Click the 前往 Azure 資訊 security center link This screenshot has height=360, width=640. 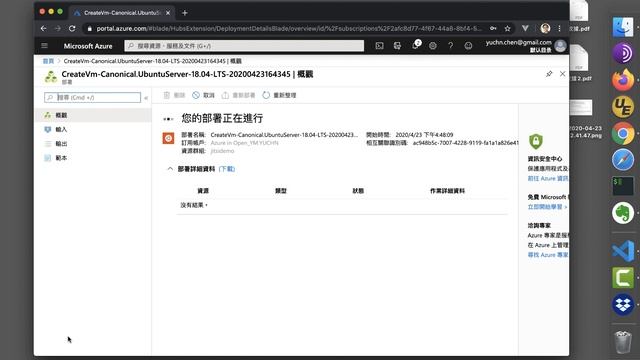(x=548, y=178)
